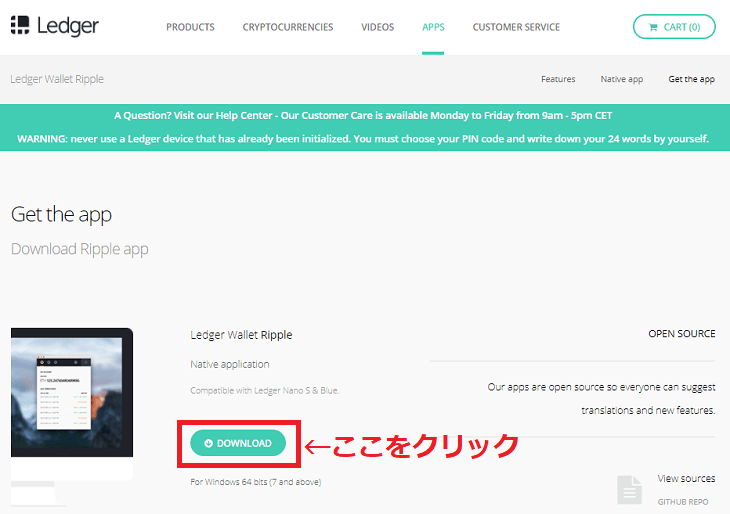
Task: Click the 'Download Ripple app' subtitle
Action: point(80,249)
